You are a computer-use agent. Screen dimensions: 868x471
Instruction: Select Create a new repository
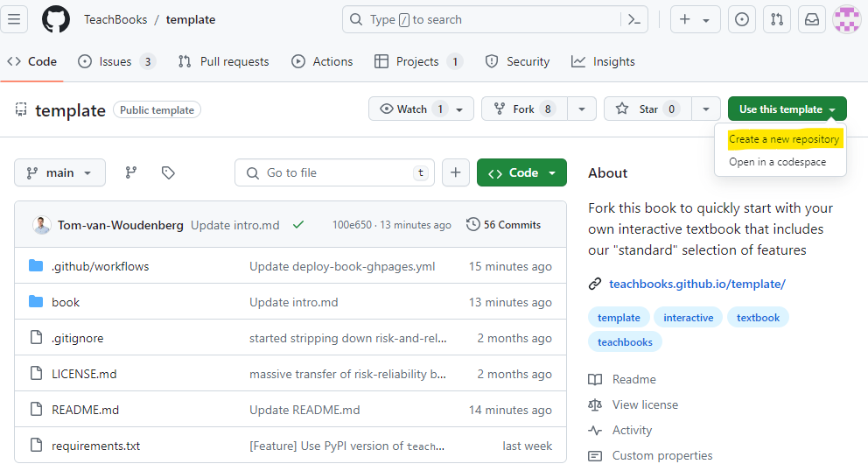784,139
